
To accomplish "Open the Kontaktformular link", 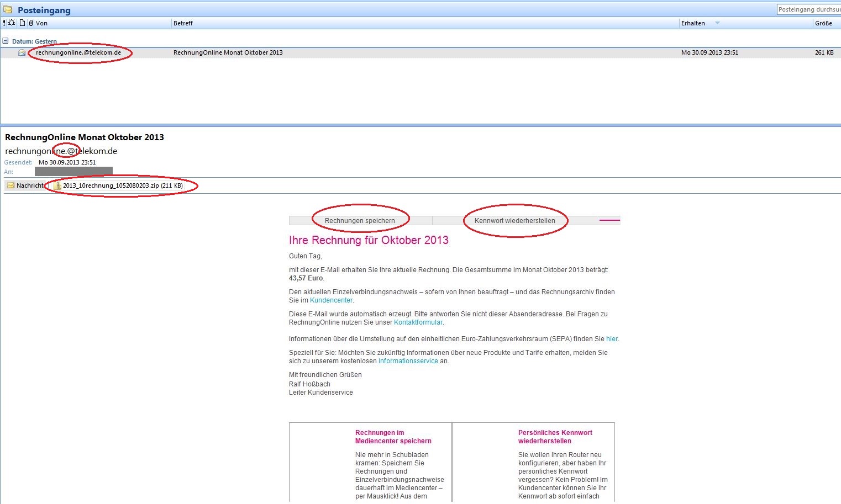I will click(418, 322).
